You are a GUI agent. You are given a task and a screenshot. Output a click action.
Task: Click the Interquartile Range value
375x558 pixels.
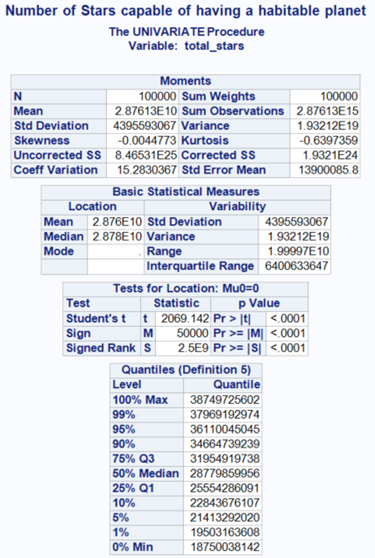pyautogui.click(x=295, y=266)
